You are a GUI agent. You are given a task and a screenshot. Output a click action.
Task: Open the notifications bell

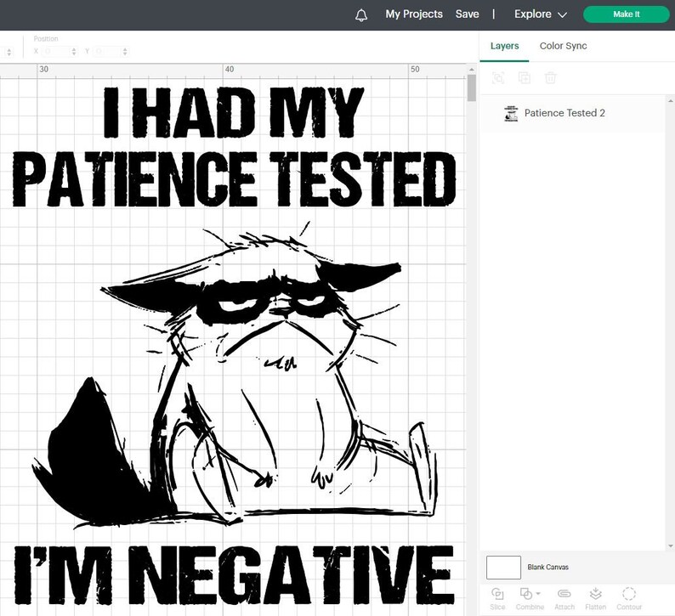[x=361, y=15]
